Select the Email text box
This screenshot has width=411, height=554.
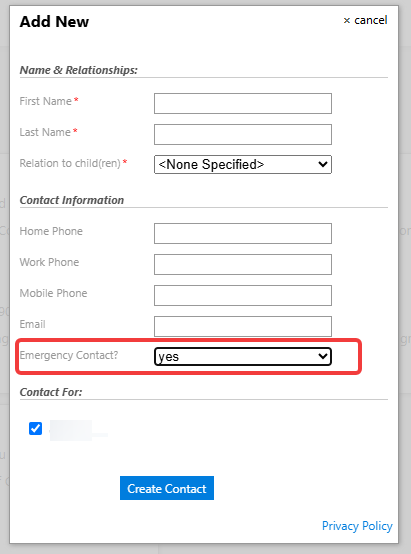(243, 326)
